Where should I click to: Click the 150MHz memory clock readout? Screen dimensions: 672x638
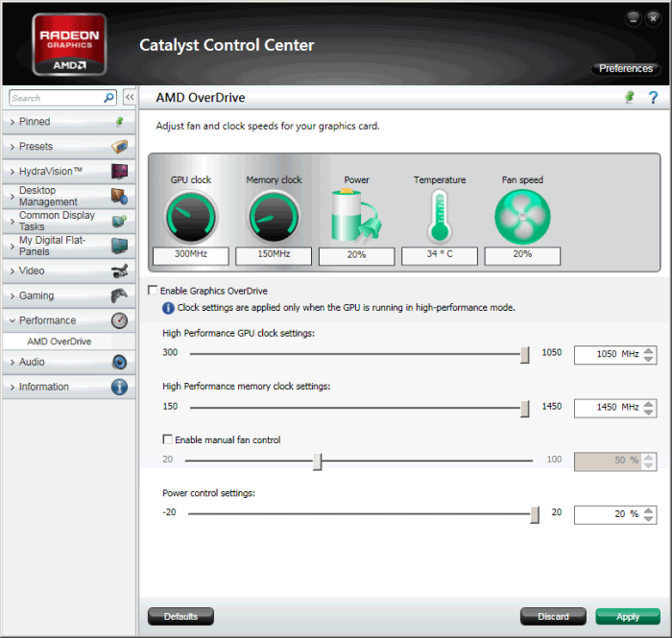pos(274,255)
